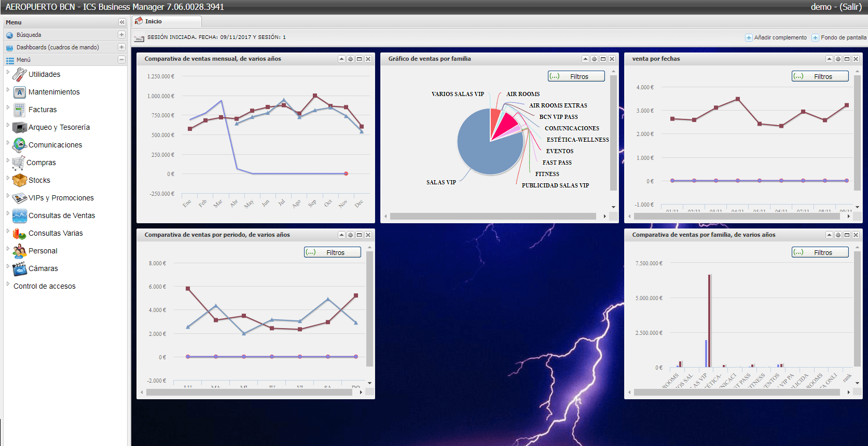Expand the Dashboards (cuadros de mando) section

121,47
